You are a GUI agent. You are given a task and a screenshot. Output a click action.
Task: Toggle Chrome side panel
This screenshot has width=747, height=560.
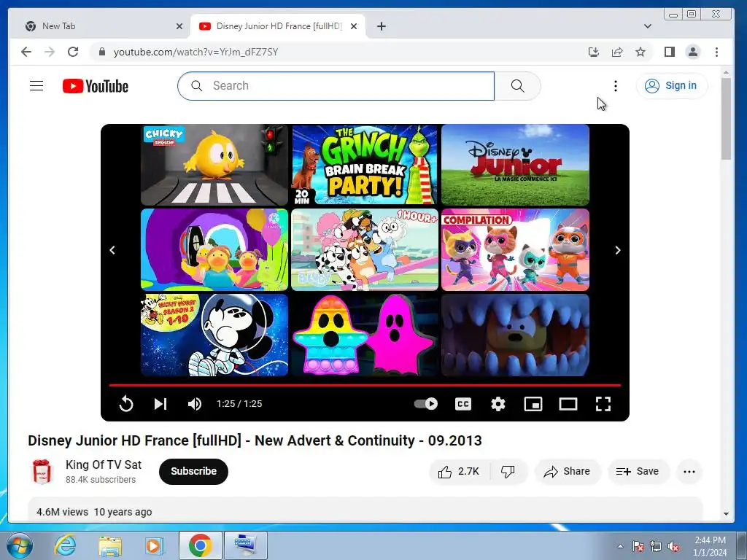(670, 52)
